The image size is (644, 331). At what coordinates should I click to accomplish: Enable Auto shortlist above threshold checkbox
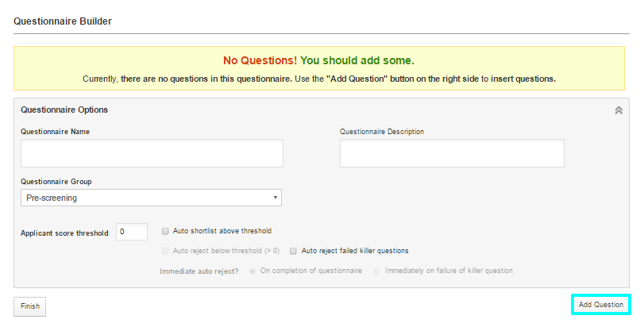click(x=165, y=231)
